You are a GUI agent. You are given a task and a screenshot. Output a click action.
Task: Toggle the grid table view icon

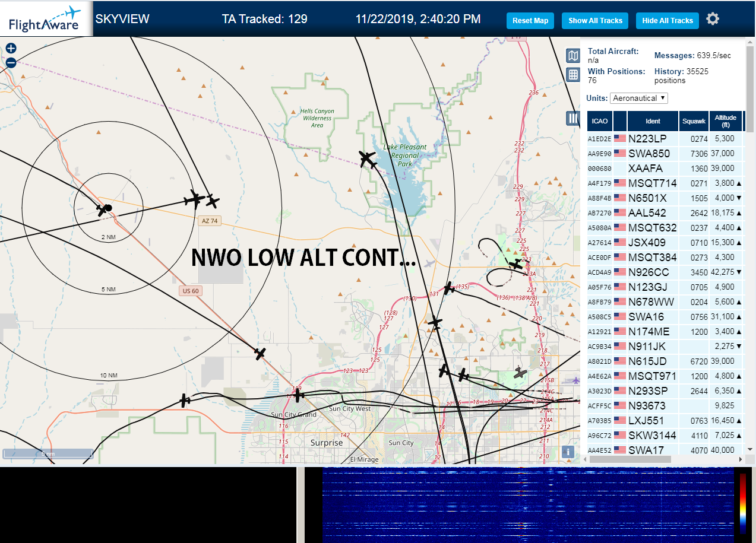click(573, 75)
